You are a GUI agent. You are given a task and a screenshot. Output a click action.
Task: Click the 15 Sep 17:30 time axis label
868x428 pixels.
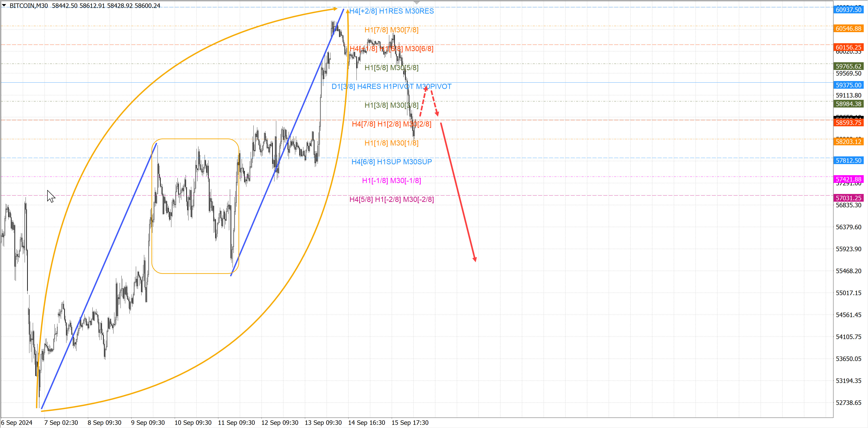tap(410, 422)
